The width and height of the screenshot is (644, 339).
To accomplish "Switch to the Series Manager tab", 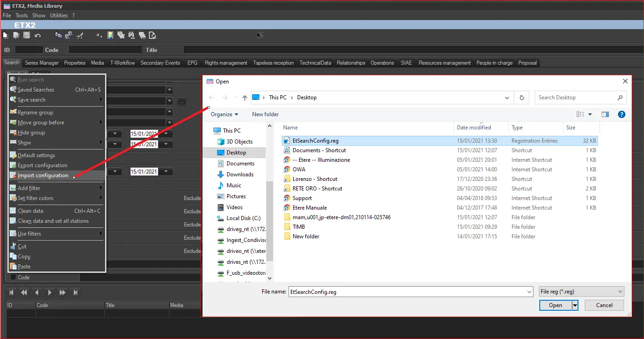I will [42, 63].
